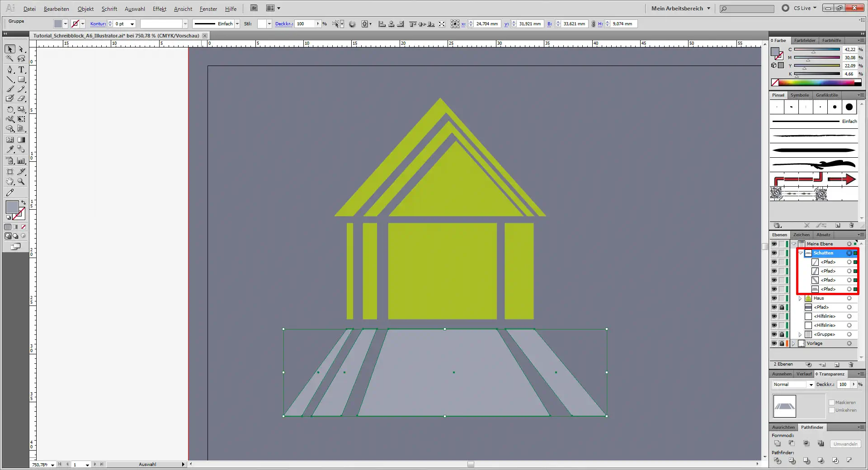Activate the Magic Wand tool

[x=9, y=58]
